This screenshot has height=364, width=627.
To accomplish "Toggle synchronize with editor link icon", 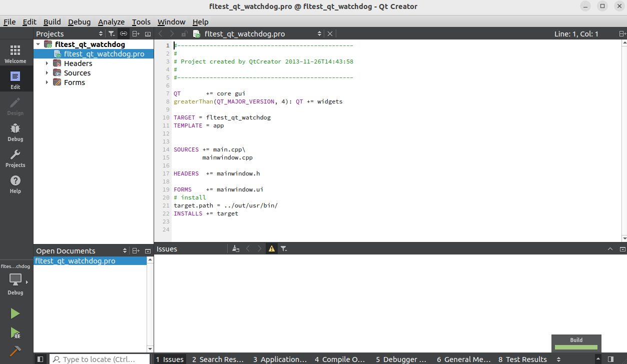I will [x=123, y=33].
